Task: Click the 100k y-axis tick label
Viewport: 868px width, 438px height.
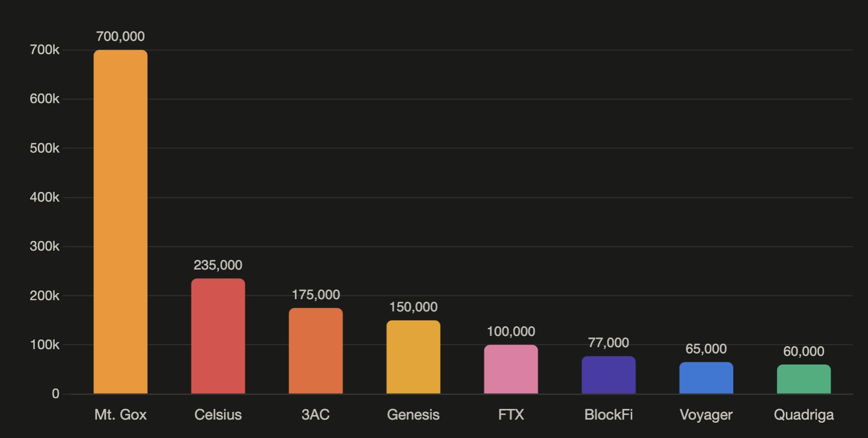Action: coord(44,345)
